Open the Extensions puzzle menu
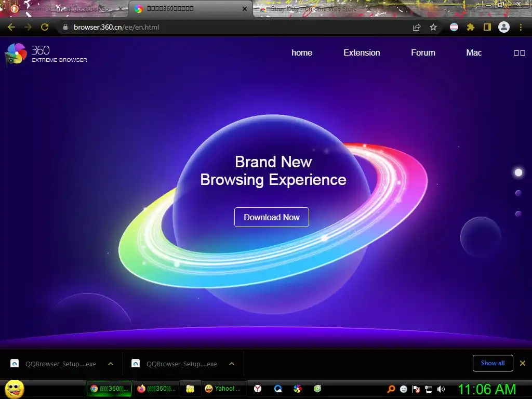This screenshot has height=399, width=532. (x=470, y=27)
